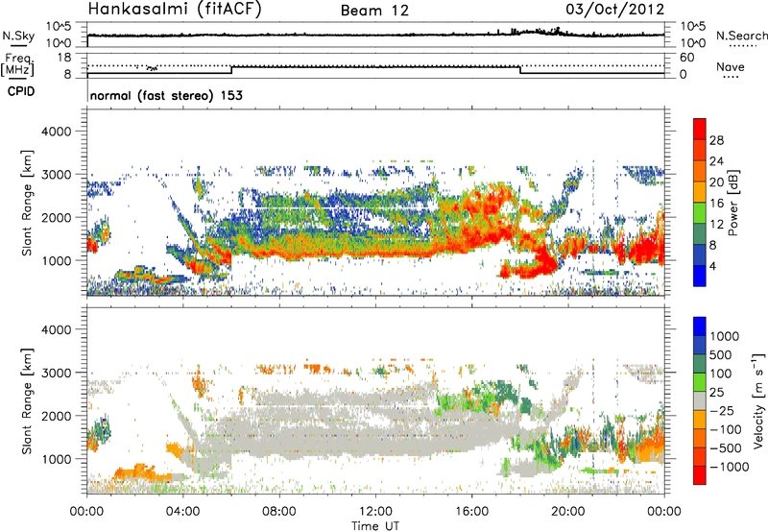Click the yellow-orange 16-20 dB Power colorbar segment

700,192
